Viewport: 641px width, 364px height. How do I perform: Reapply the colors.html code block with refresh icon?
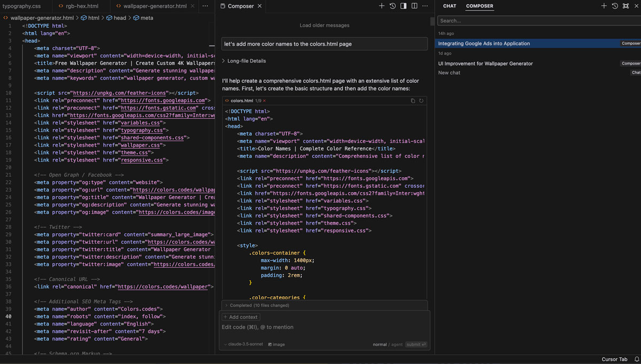click(x=421, y=100)
